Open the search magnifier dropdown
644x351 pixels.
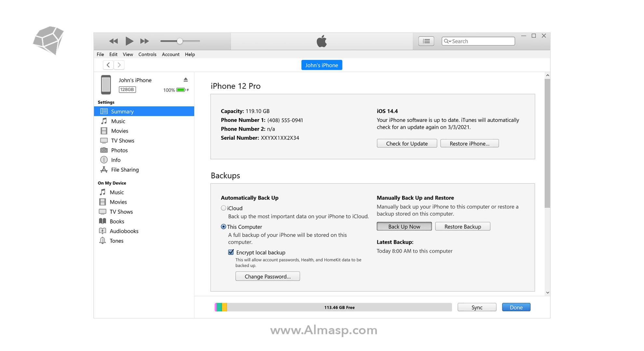point(447,41)
